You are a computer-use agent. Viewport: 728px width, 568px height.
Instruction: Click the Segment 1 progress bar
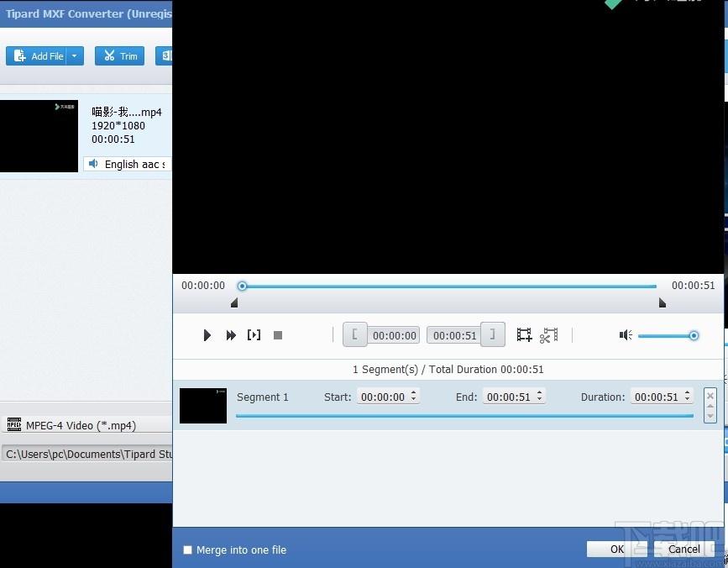[x=464, y=416]
